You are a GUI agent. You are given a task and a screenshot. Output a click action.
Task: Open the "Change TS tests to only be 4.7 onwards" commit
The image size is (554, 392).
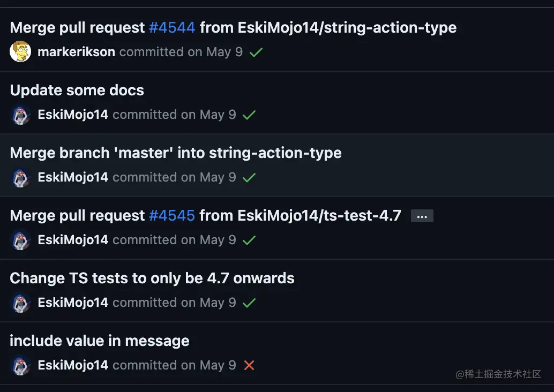152,278
